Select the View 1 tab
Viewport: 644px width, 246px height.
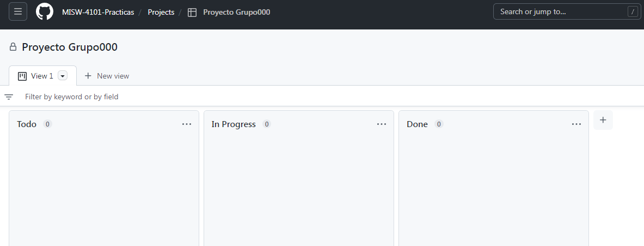click(42, 76)
